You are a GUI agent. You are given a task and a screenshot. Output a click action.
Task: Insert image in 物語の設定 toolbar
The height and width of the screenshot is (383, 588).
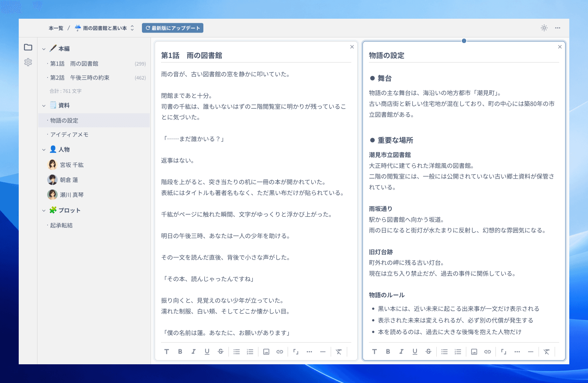coord(474,352)
